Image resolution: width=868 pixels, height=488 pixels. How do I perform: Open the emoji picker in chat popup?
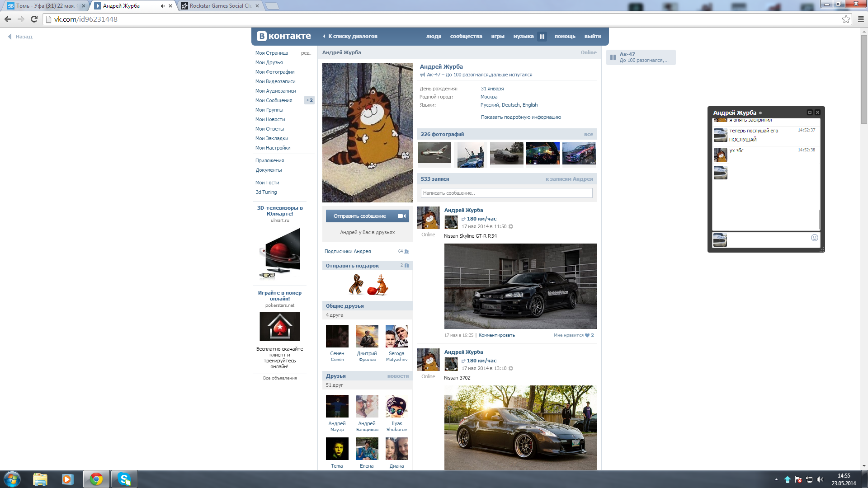pos(814,238)
